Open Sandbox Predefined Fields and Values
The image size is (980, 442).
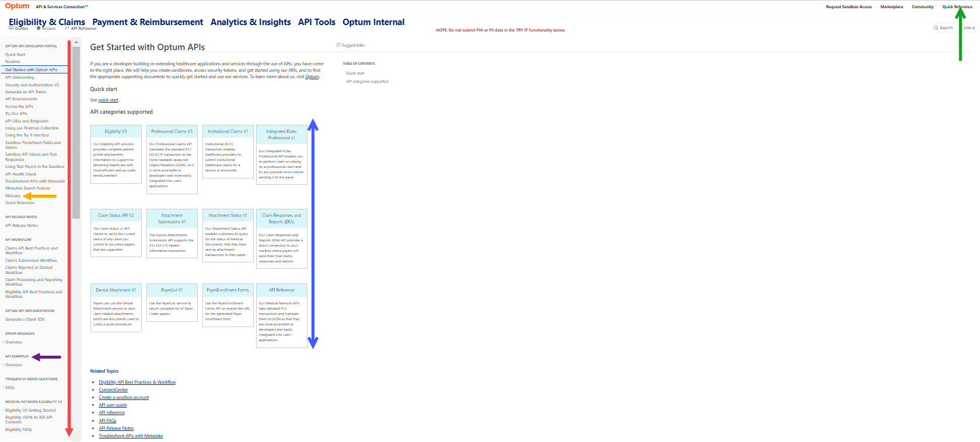pyautogui.click(x=33, y=145)
